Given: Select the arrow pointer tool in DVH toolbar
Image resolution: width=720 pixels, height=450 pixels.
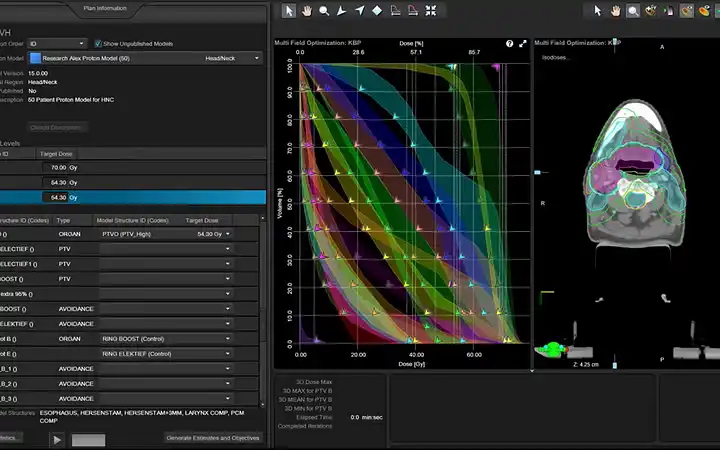Looking at the screenshot, I should click(289, 11).
